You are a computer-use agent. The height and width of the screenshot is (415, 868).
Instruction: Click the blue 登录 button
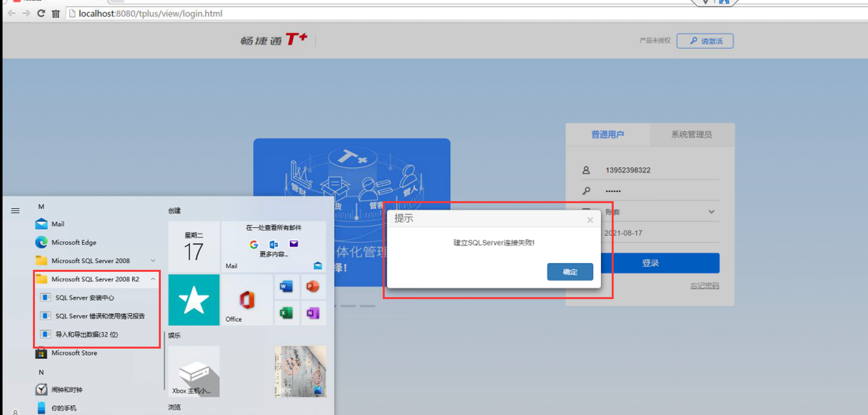tap(660, 263)
